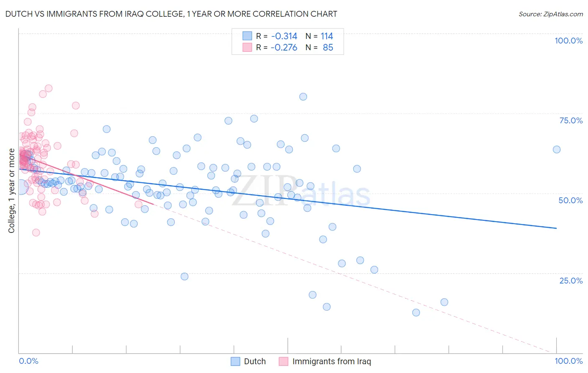The image size is (588, 373).
Task: Click the highest blue Dutch data point near 80%
Action: 303,97
